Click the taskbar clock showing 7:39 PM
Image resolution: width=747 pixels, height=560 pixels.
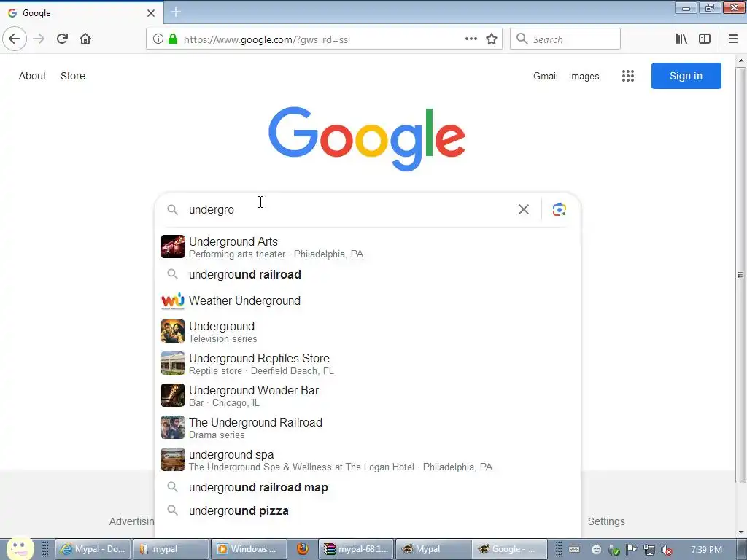(x=706, y=550)
